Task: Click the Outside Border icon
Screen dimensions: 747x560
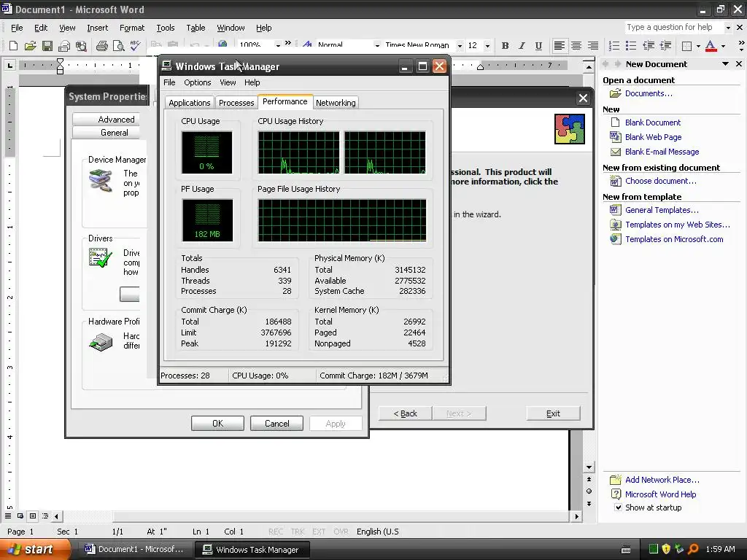Action: pos(686,46)
